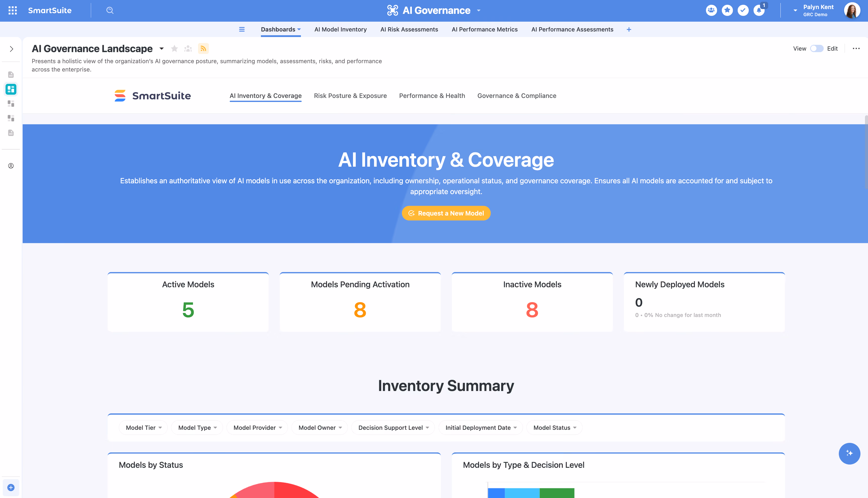This screenshot has width=868, height=498.
Task: Click the blue plus button at sidebar bottom
Action: [11, 487]
